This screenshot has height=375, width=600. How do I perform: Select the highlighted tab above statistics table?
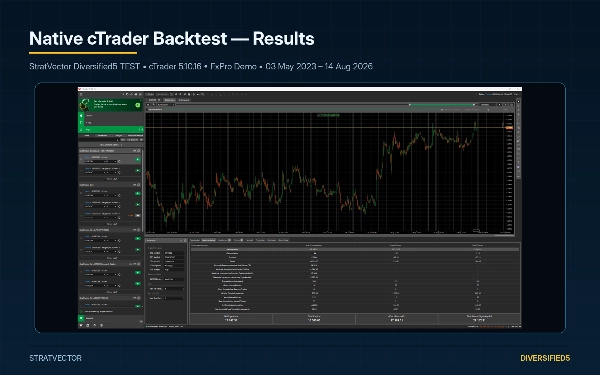209,240
